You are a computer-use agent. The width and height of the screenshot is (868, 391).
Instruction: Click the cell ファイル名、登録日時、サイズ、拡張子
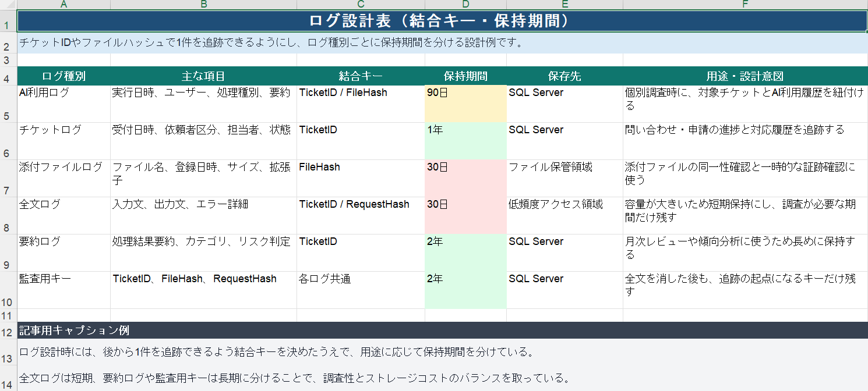pyautogui.click(x=203, y=179)
